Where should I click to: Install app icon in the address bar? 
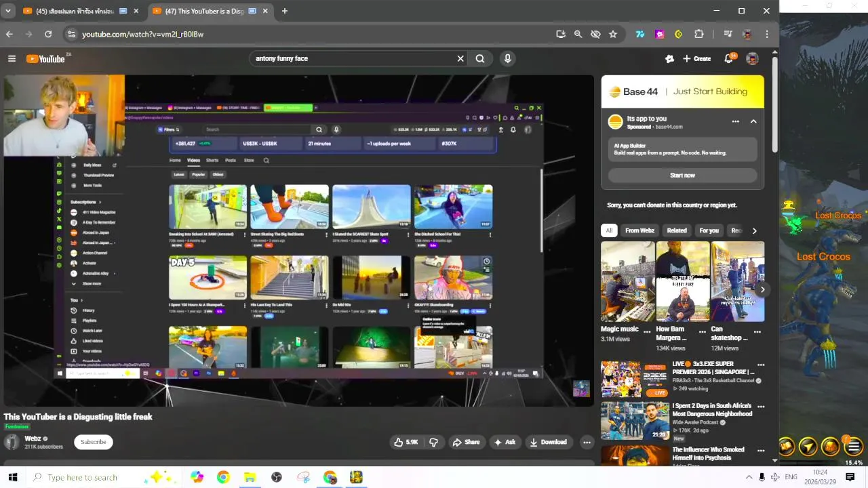click(561, 34)
